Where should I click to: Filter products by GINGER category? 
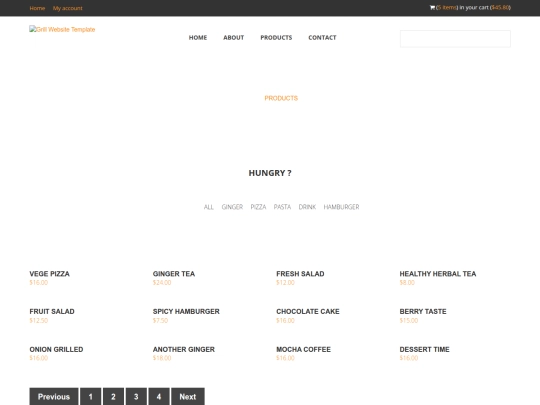coord(232,207)
